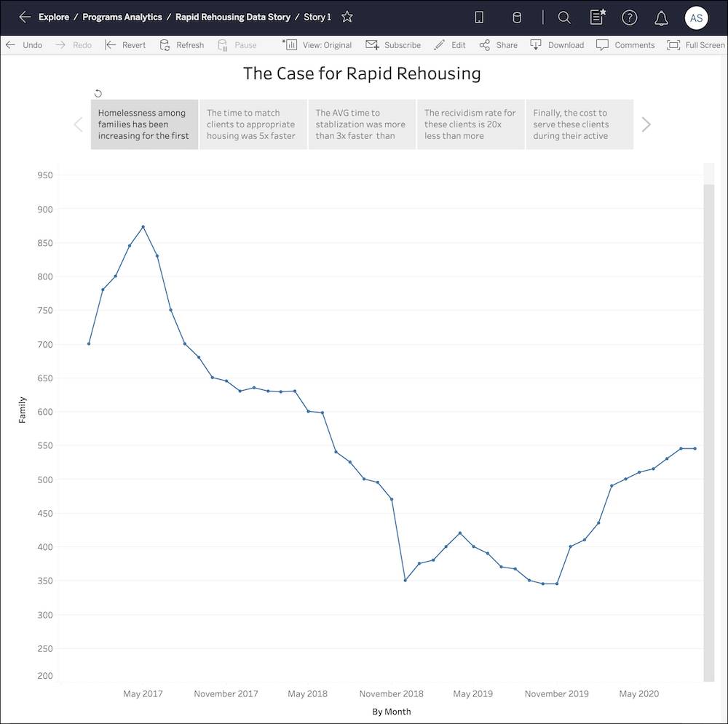Click the 'Family' axis title
Image resolution: width=728 pixels, height=724 pixels.
coord(22,410)
